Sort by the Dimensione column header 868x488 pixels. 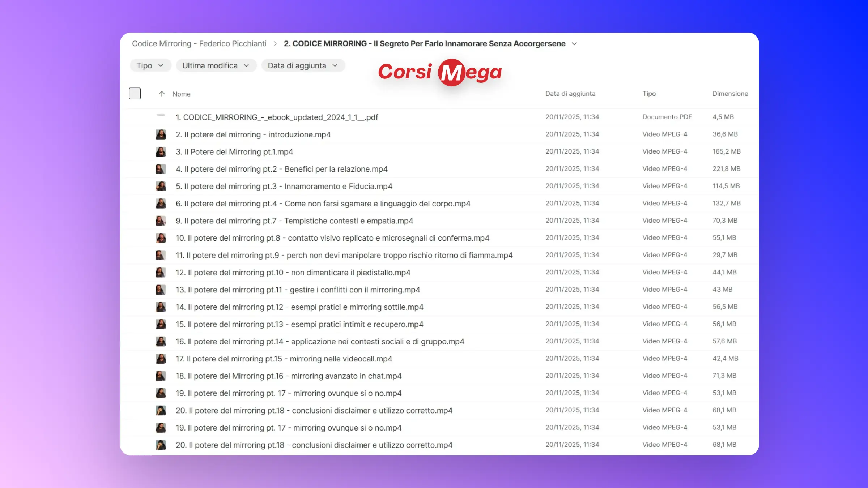coord(730,94)
